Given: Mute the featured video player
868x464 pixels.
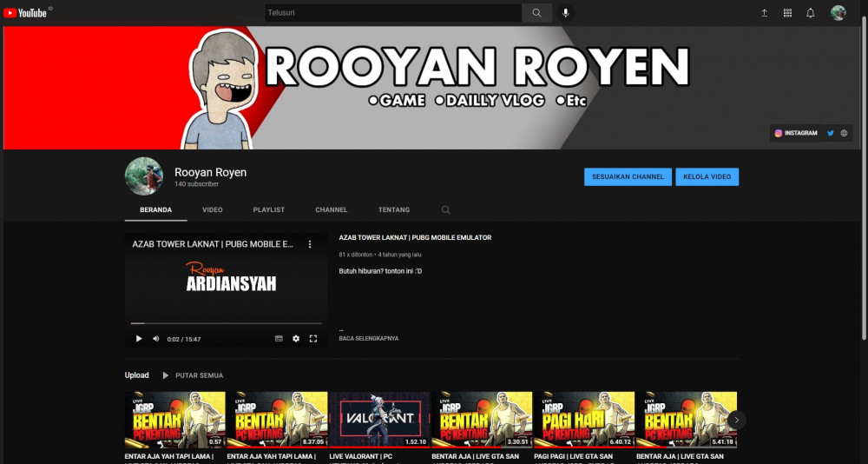Looking at the screenshot, I should tap(156, 339).
